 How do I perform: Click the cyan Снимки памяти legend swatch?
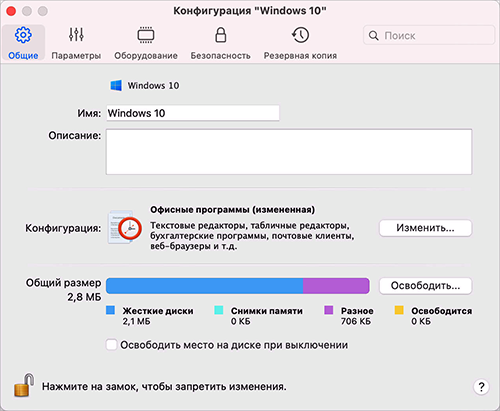click(x=219, y=310)
